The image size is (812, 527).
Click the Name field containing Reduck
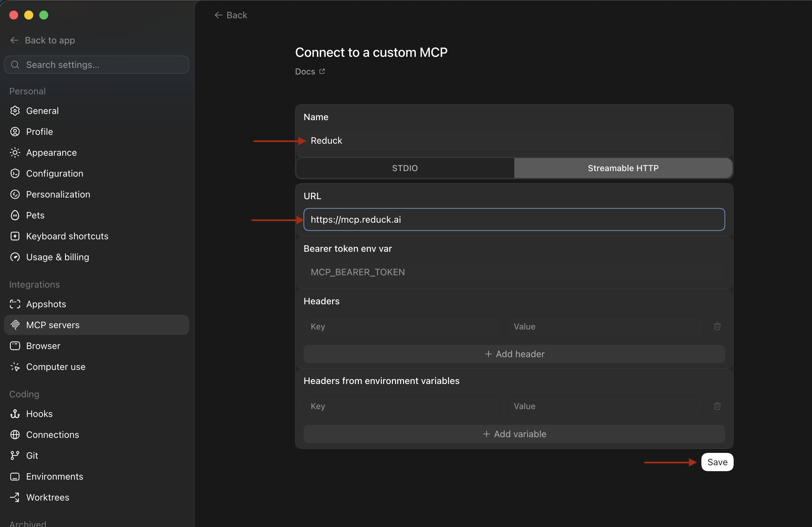point(514,140)
